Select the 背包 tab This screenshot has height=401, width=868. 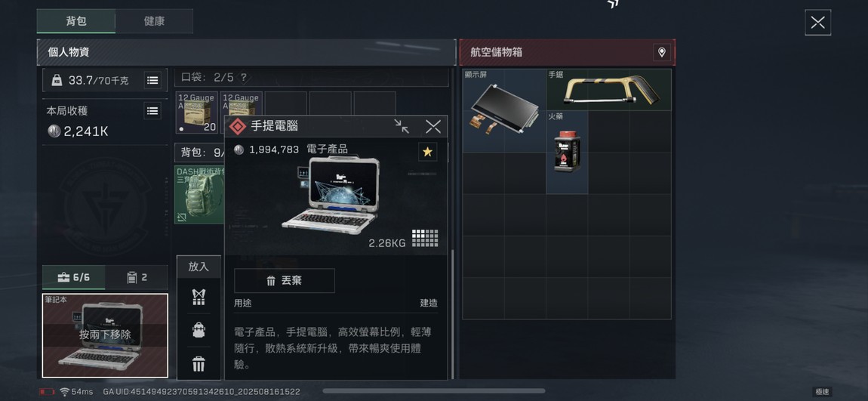tap(76, 21)
